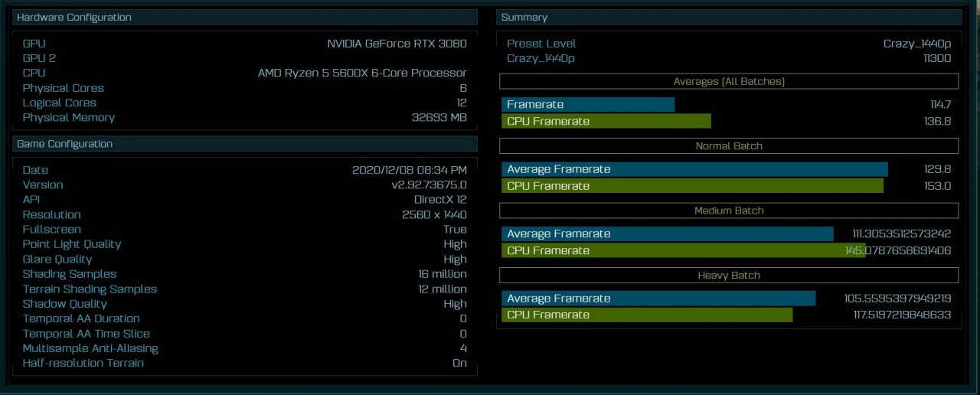Click the Terrain Shading Samples label
Viewport: 980px width, 395px height.
pyautogui.click(x=90, y=289)
